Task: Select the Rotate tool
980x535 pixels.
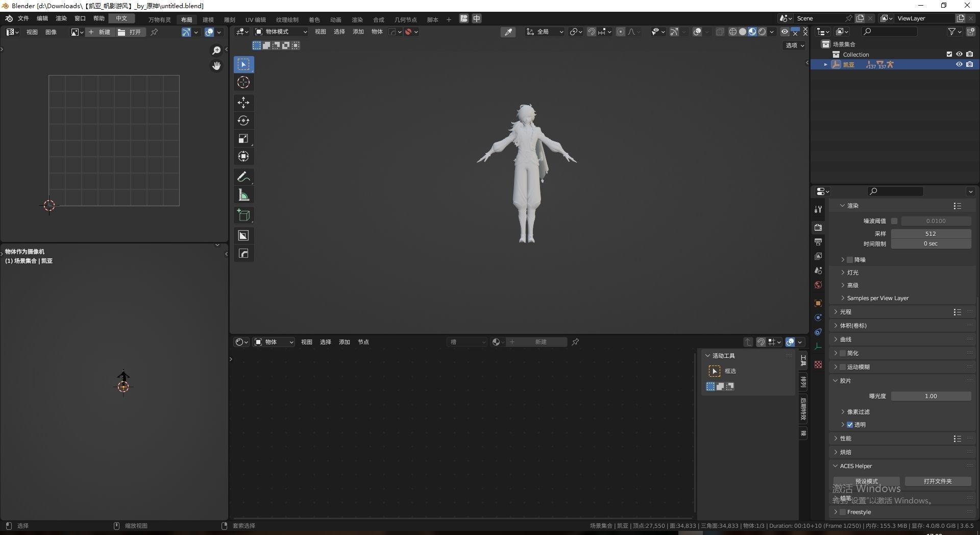Action: pyautogui.click(x=243, y=120)
